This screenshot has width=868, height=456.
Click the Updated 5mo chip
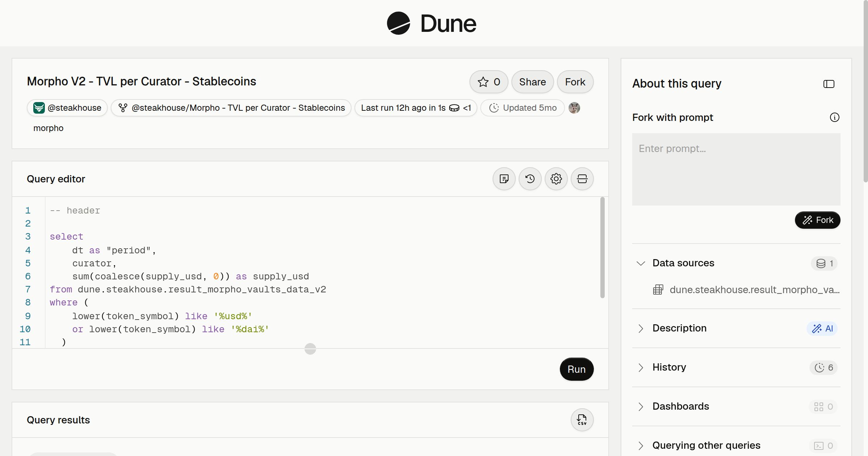click(523, 108)
